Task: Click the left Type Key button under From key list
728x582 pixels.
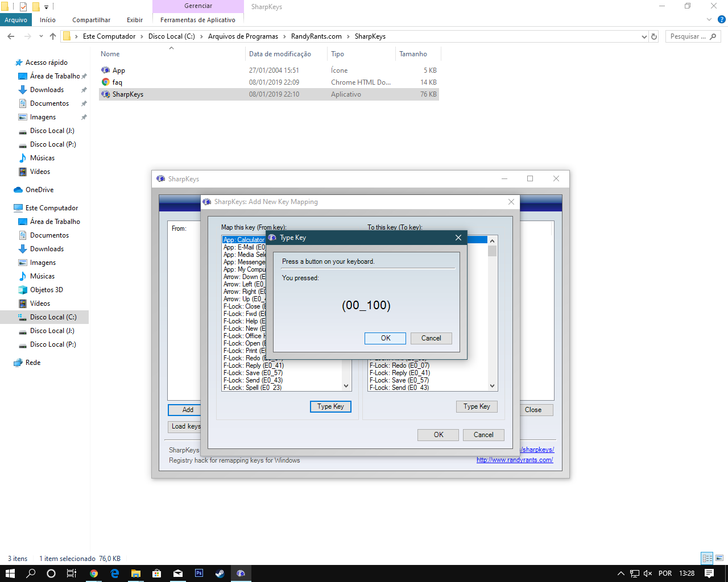Action: pos(330,406)
